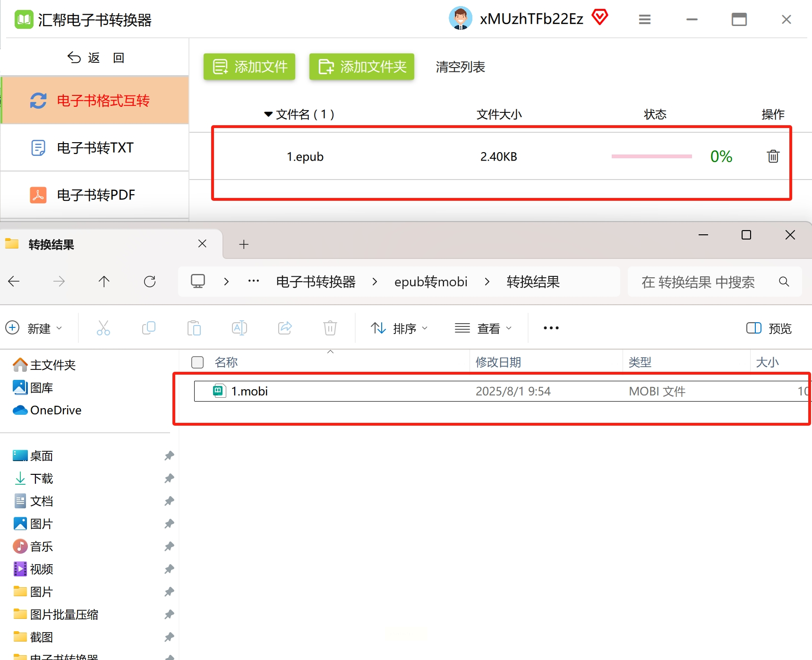Go up one folder level
Image resolution: width=812 pixels, height=660 pixels.
coord(104,282)
